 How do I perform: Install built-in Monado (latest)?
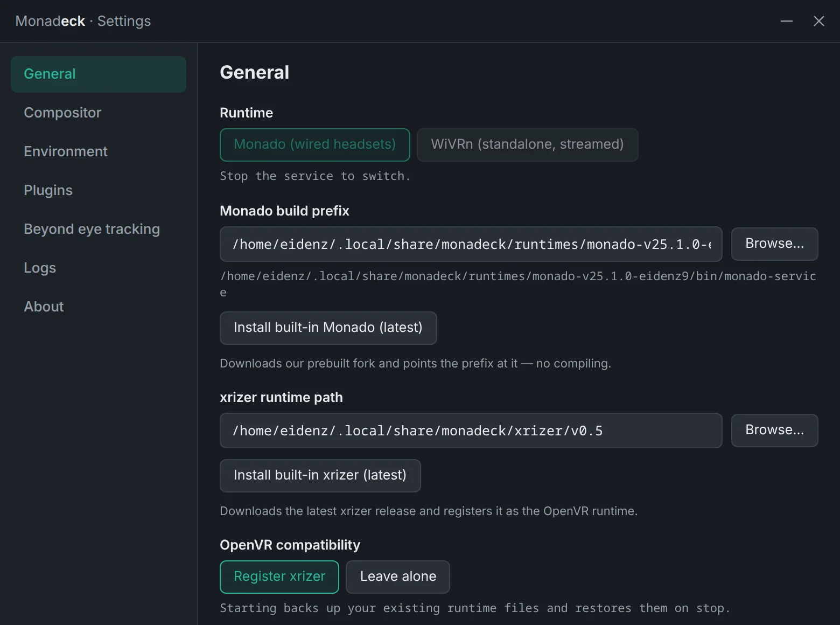tap(328, 328)
